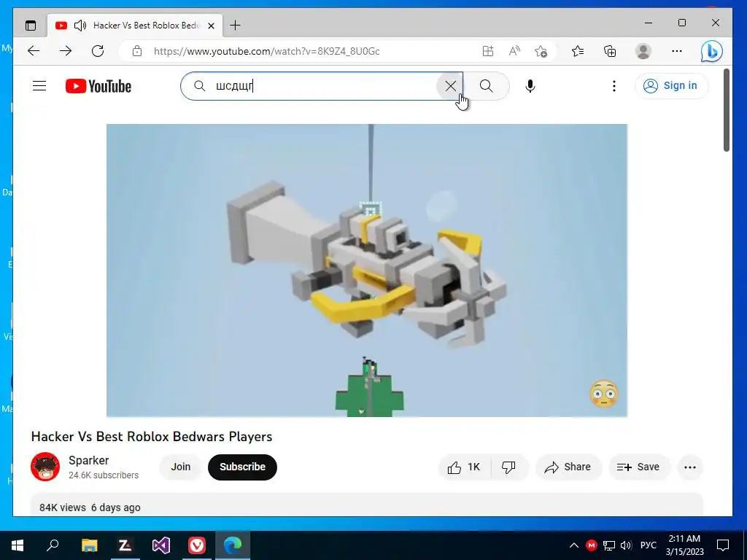Open the app available grid icon
This screenshot has height=560, width=747.
pyautogui.click(x=488, y=51)
